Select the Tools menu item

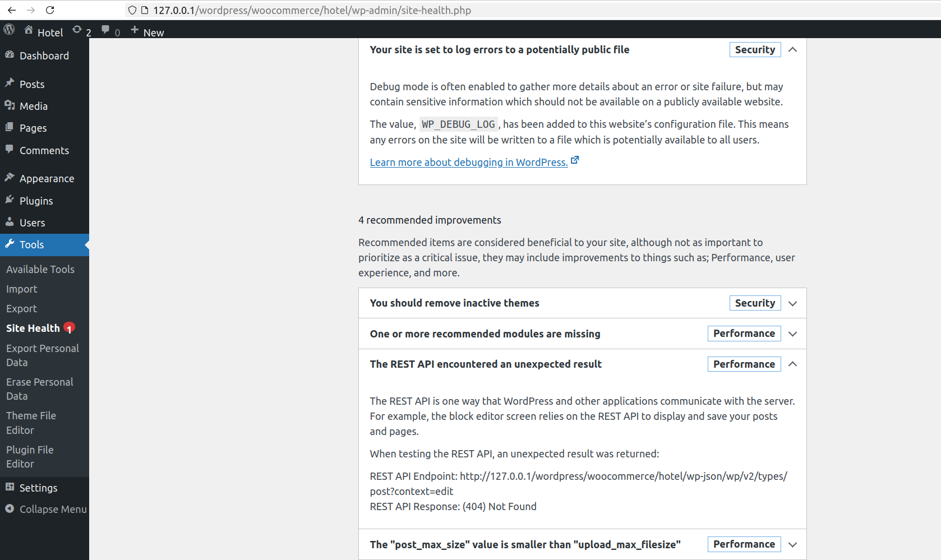coord(44,244)
